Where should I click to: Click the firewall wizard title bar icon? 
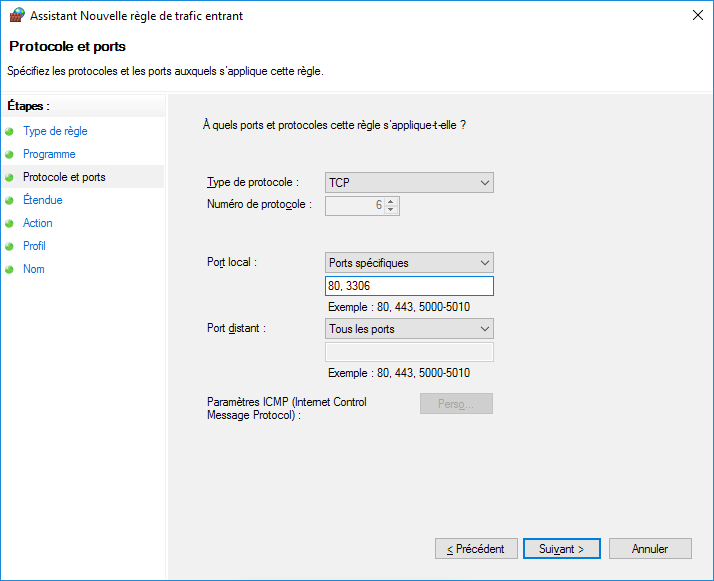16,16
